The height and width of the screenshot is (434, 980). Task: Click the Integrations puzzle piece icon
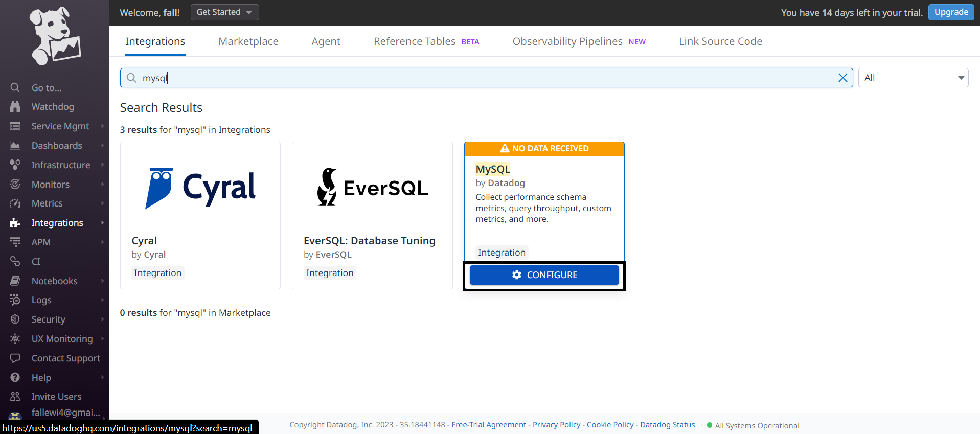[x=15, y=223]
